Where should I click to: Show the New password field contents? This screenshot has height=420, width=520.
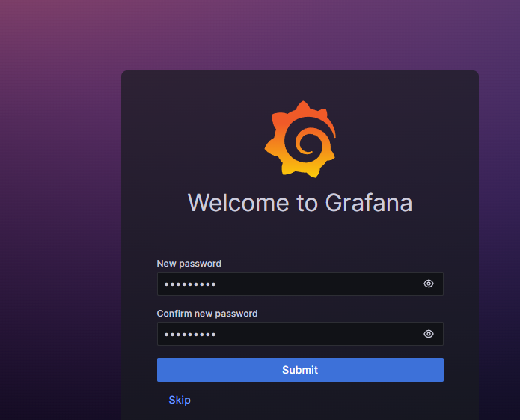coord(429,284)
